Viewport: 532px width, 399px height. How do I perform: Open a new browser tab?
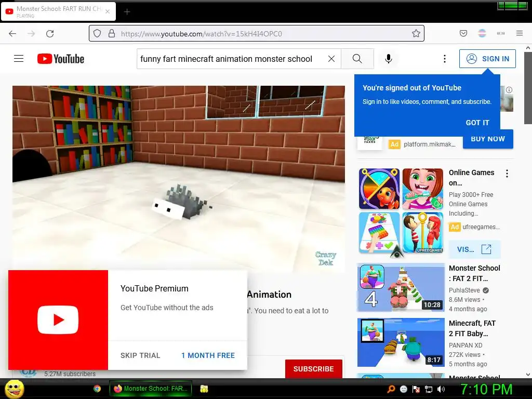click(127, 12)
